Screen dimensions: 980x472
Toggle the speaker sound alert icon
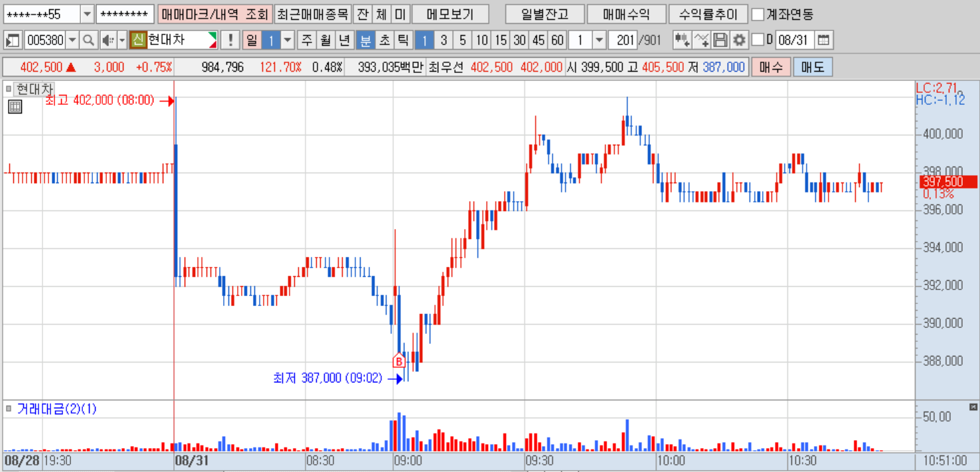tap(108, 40)
